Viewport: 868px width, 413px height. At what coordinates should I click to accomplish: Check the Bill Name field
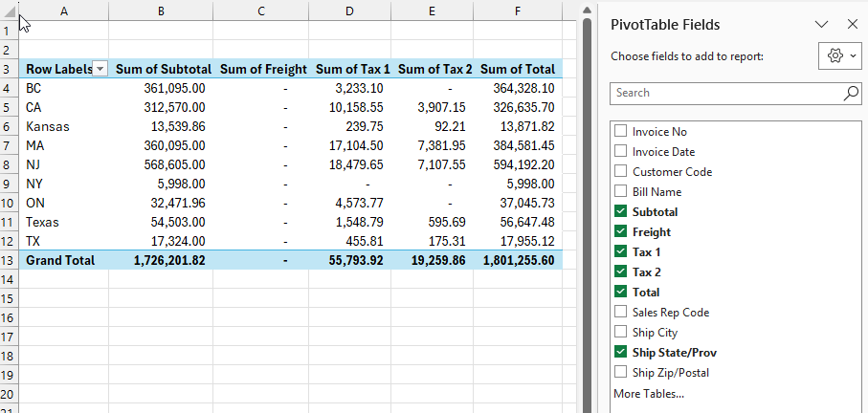click(620, 191)
